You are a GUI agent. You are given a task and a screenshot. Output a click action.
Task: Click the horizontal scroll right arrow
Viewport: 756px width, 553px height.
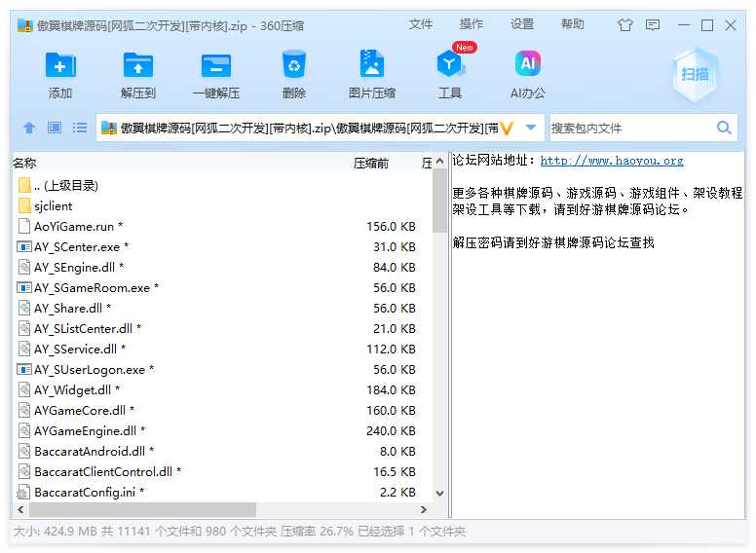point(424,509)
